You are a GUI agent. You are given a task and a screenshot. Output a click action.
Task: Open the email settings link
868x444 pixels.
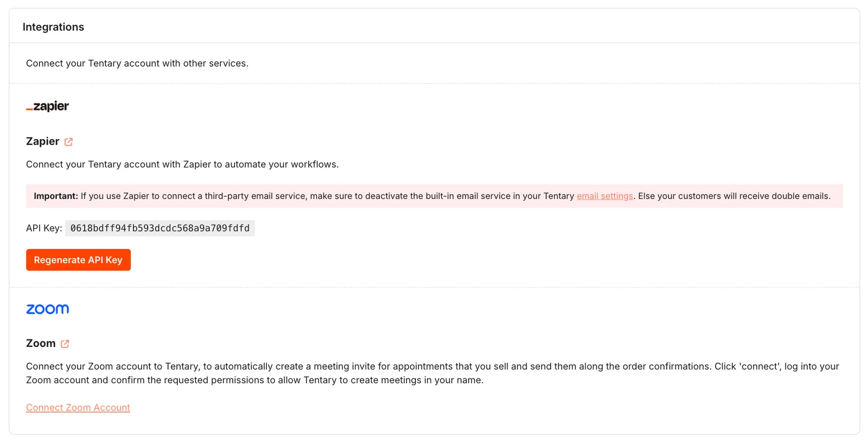[605, 196]
